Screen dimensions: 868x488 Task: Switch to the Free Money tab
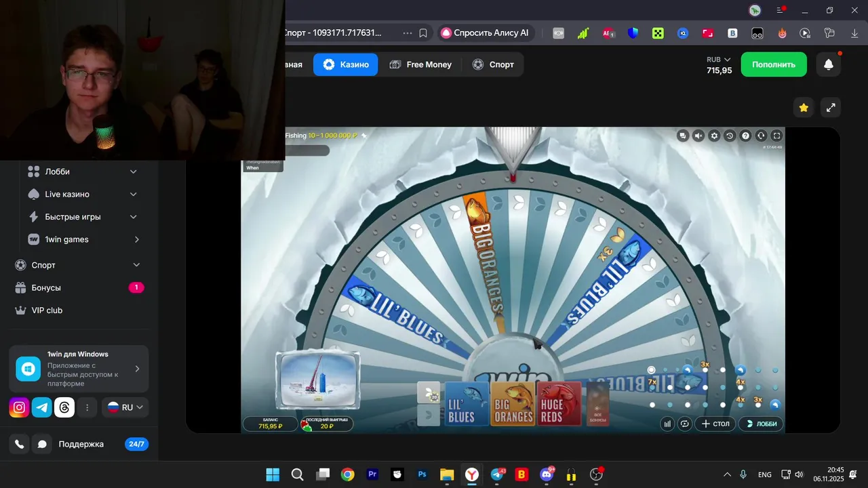click(x=420, y=64)
